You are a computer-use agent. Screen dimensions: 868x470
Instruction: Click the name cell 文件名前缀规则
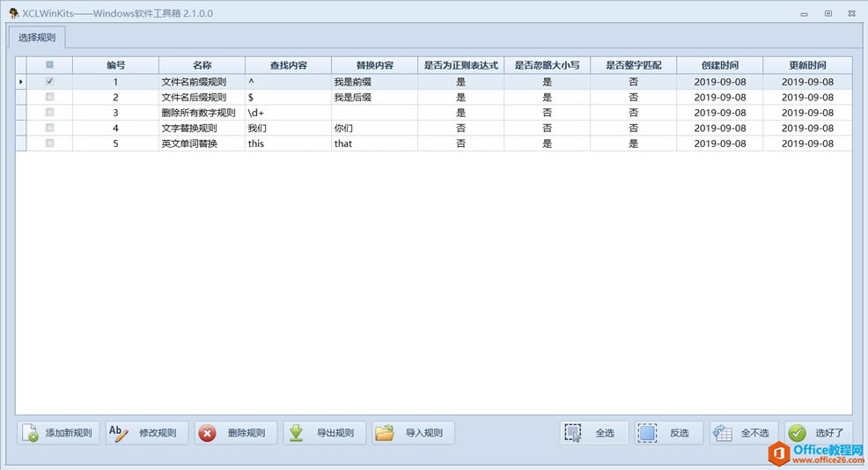pos(202,81)
